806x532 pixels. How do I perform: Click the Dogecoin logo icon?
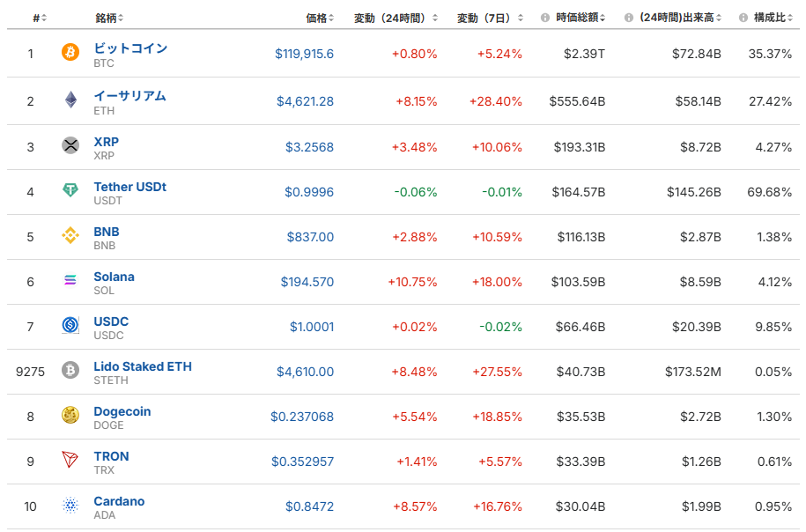70,415
